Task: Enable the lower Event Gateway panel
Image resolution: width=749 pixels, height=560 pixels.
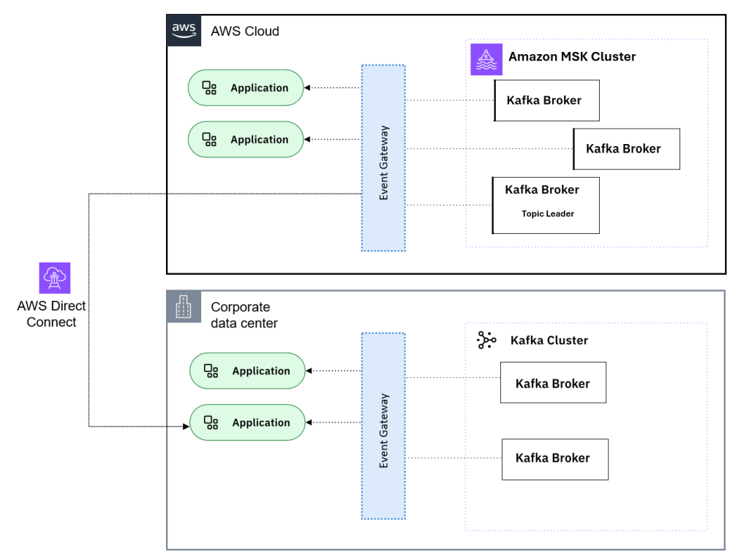Action: point(383,426)
